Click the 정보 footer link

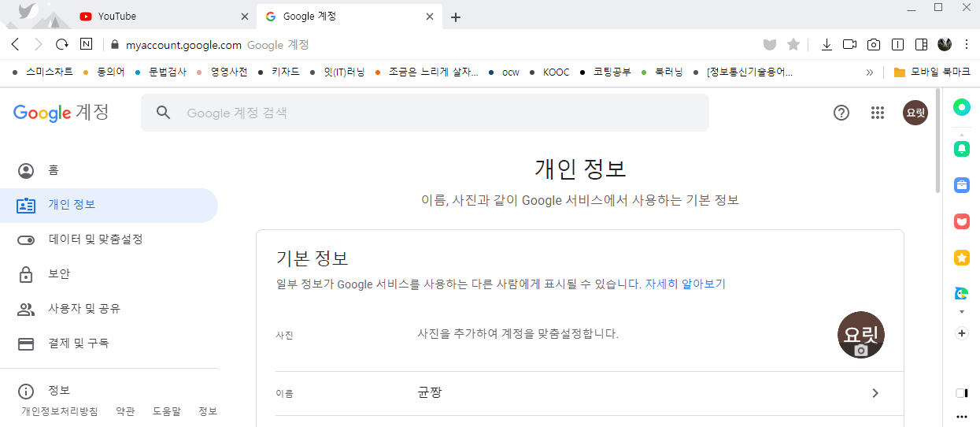click(208, 411)
